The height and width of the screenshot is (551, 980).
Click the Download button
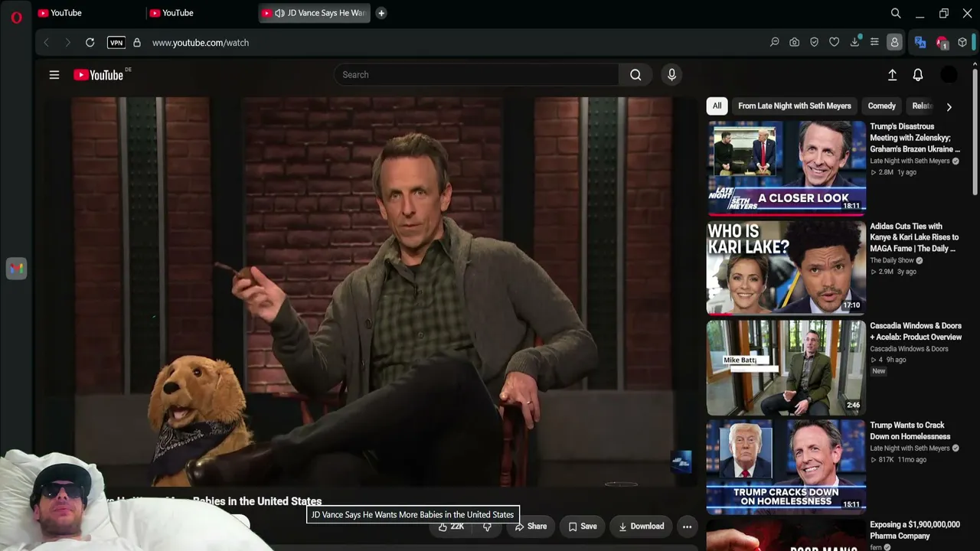(641, 527)
